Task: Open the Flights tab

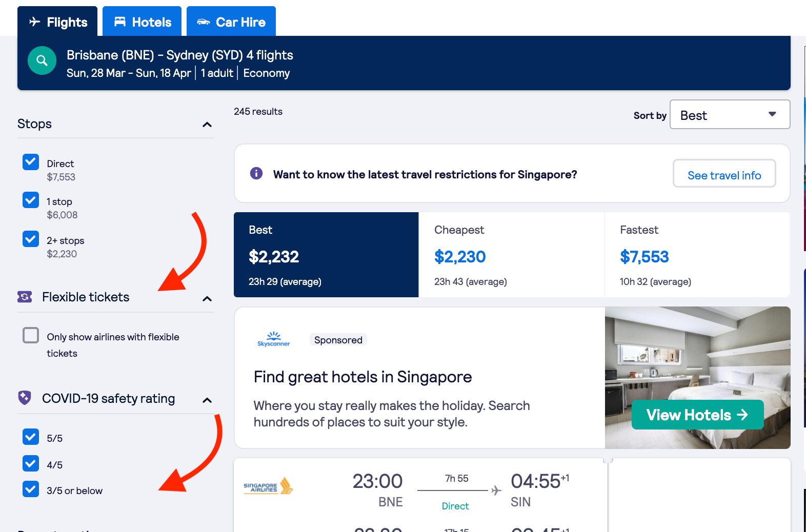Action: pyautogui.click(x=57, y=22)
